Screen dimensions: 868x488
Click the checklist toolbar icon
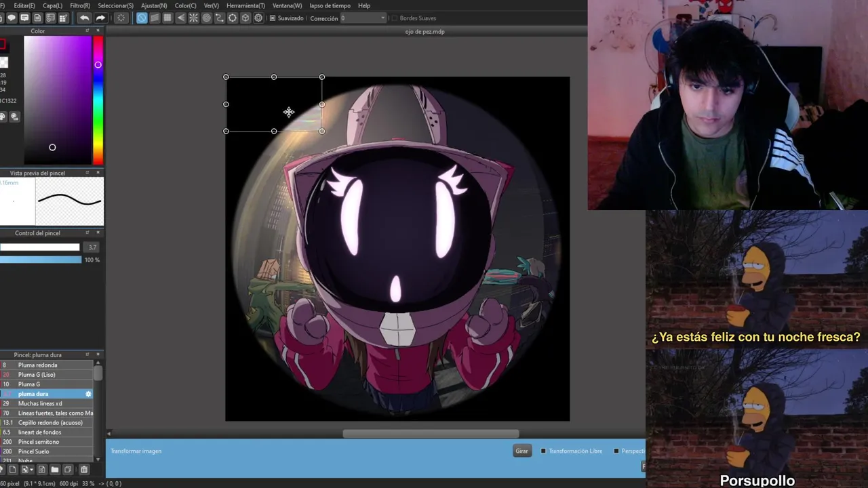[64, 18]
